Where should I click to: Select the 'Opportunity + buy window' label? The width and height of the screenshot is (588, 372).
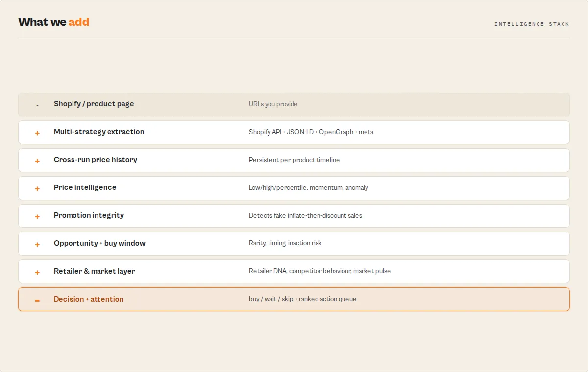point(99,243)
